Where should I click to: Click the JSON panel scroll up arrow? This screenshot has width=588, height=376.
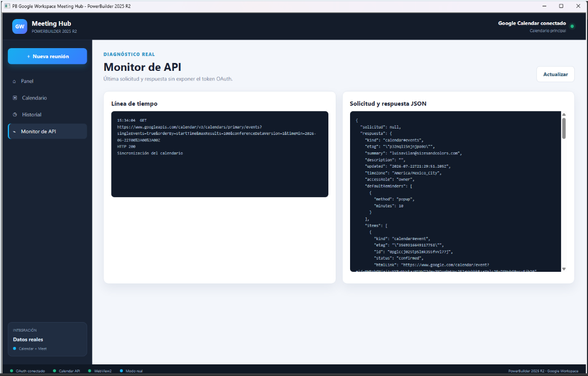(x=564, y=114)
